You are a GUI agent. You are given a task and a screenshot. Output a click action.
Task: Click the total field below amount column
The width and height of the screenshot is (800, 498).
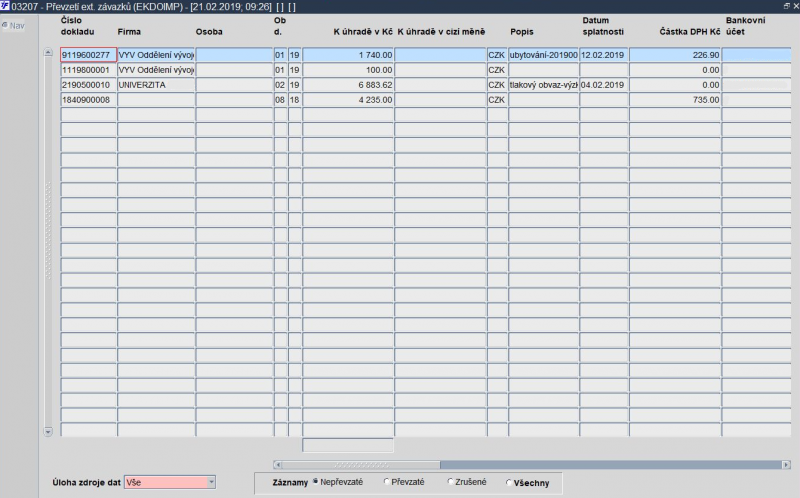[x=348, y=445]
